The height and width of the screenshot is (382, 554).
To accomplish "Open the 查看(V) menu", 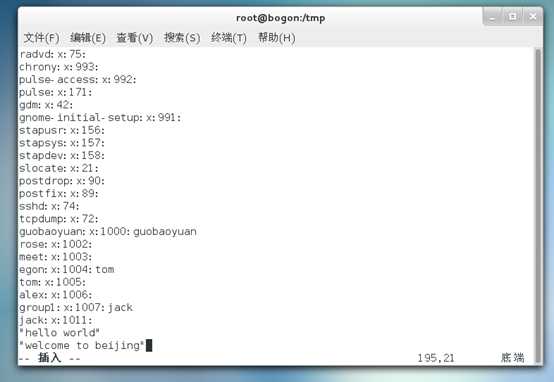I will (135, 38).
